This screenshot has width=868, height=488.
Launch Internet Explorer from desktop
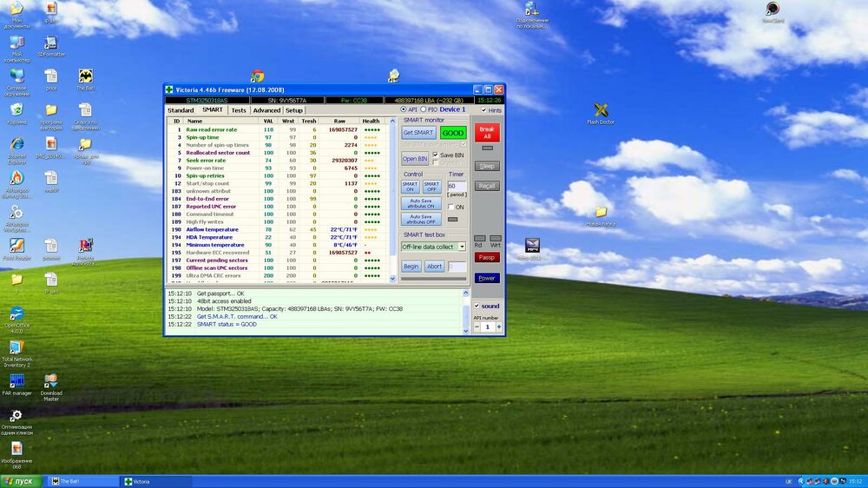(16, 145)
